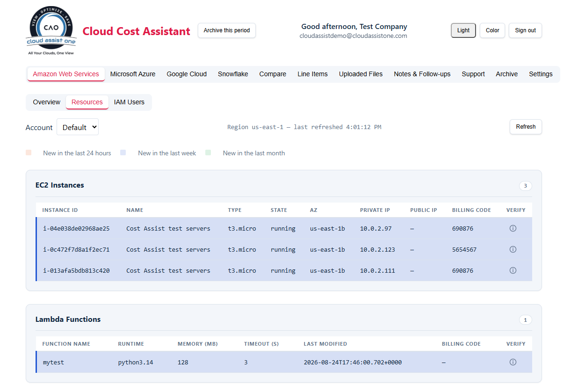Open the Settings tab

point(541,74)
